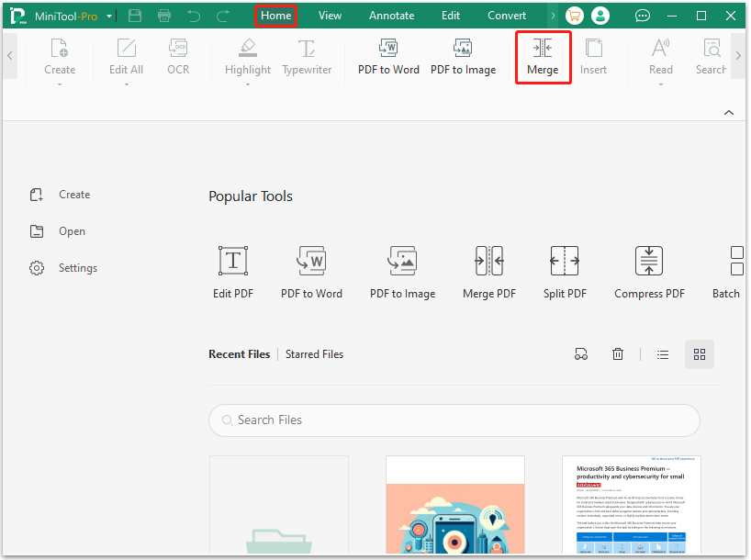Launch the Compress PDF popular tool

pos(649,273)
